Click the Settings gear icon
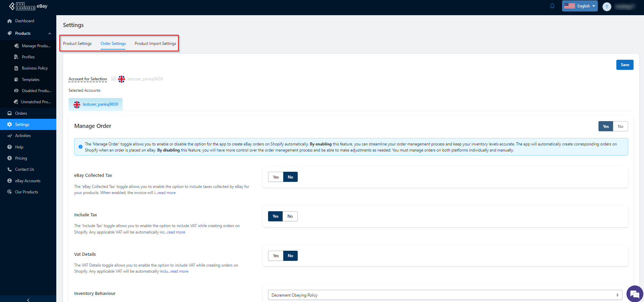The image size is (644, 302). click(9, 125)
